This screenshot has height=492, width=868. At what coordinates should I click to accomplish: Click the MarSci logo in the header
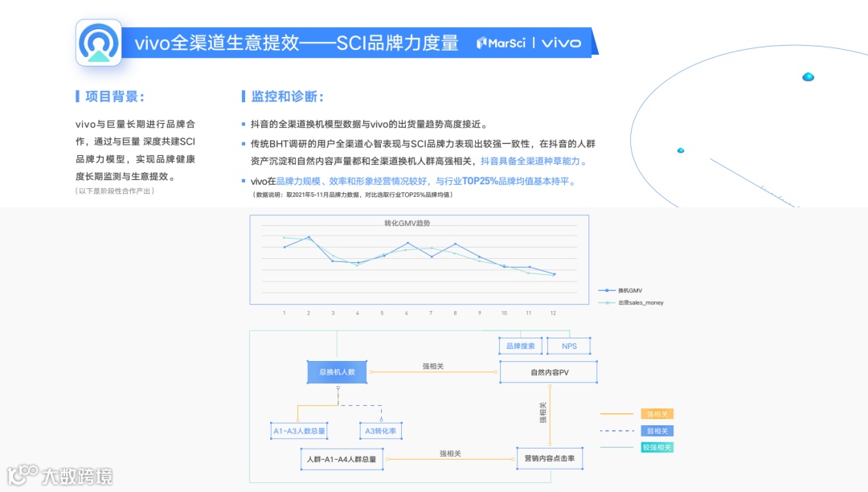click(501, 43)
